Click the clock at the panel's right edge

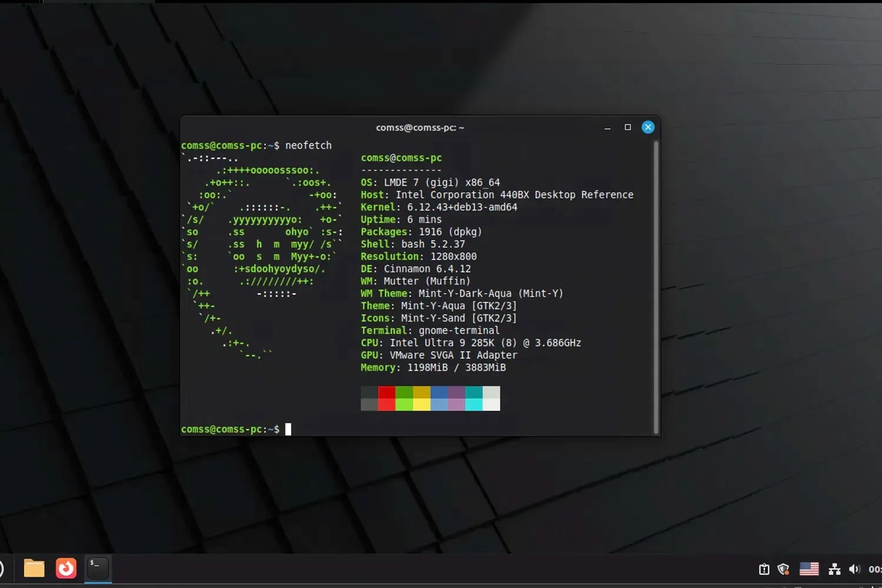(x=875, y=569)
